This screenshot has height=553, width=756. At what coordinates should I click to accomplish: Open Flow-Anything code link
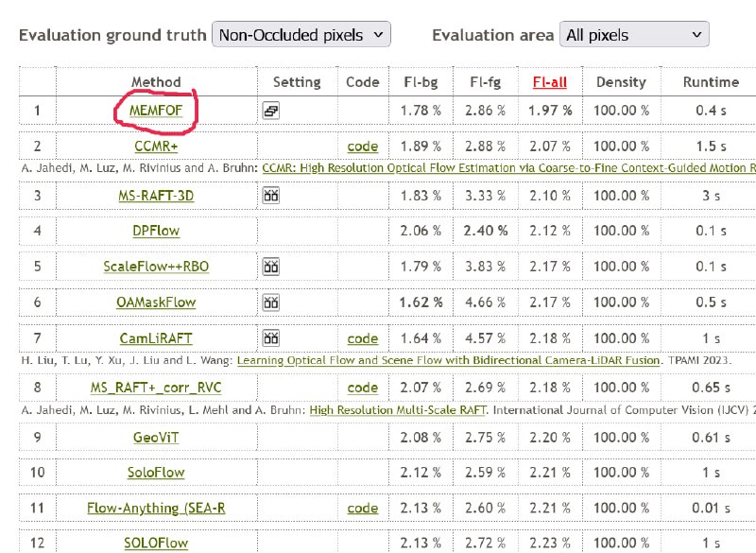(x=363, y=509)
